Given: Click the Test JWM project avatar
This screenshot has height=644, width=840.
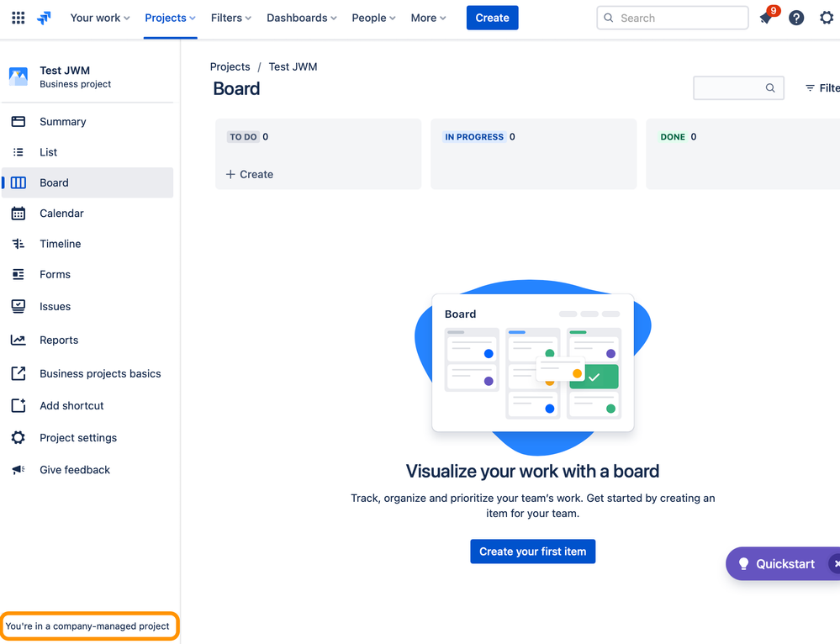Looking at the screenshot, I should point(18,77).
